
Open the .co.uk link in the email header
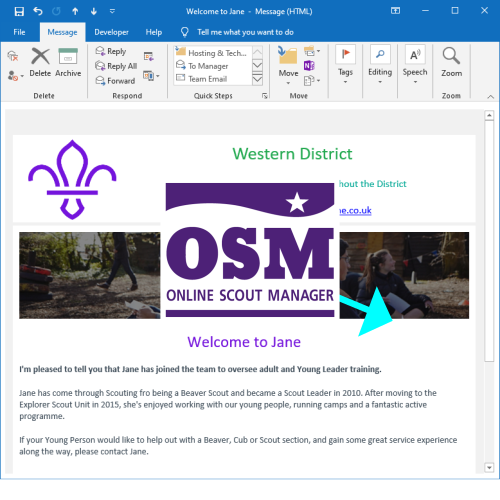355,210
